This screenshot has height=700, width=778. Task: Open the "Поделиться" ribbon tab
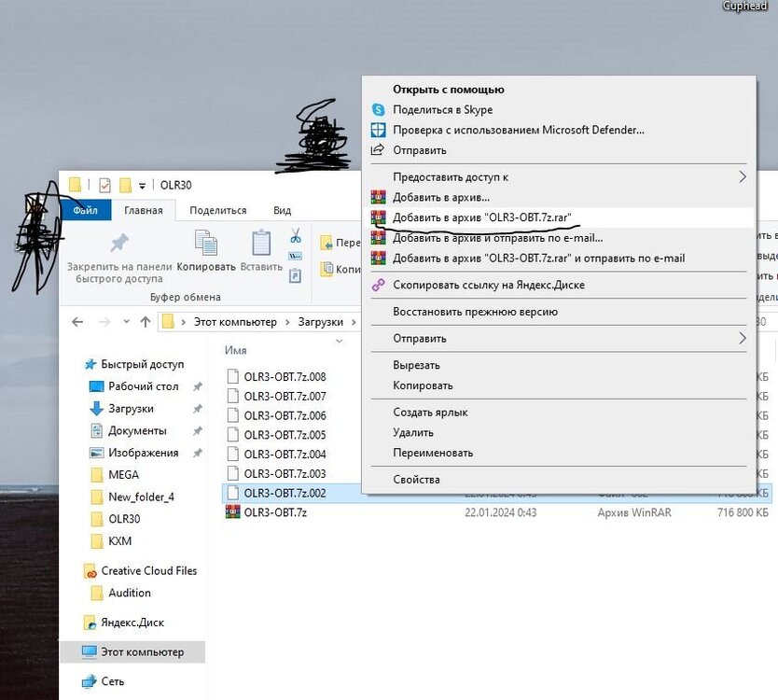[218, 211]
